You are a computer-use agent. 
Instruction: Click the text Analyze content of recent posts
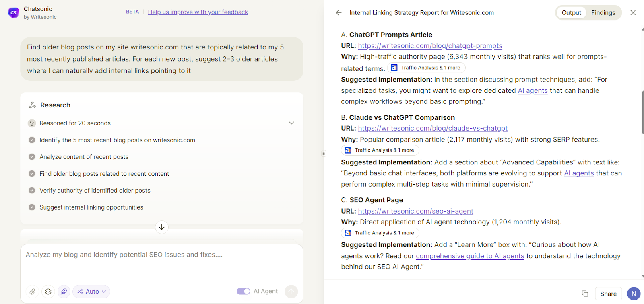84,157
